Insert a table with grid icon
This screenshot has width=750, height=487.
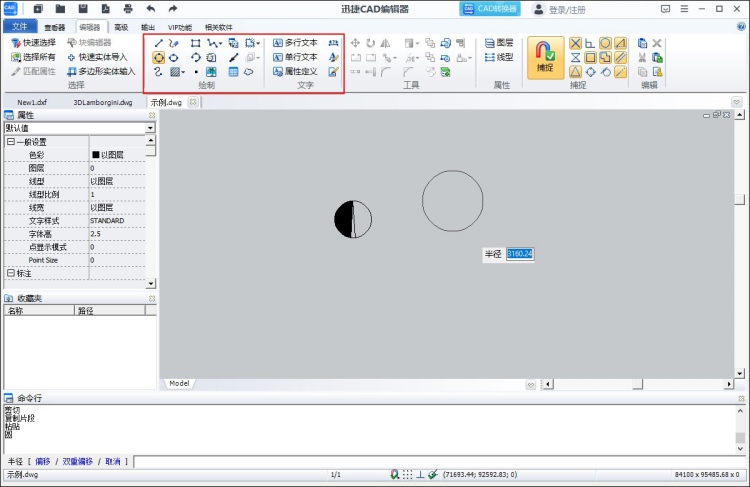pyautogui.click(x=233, y=72)
